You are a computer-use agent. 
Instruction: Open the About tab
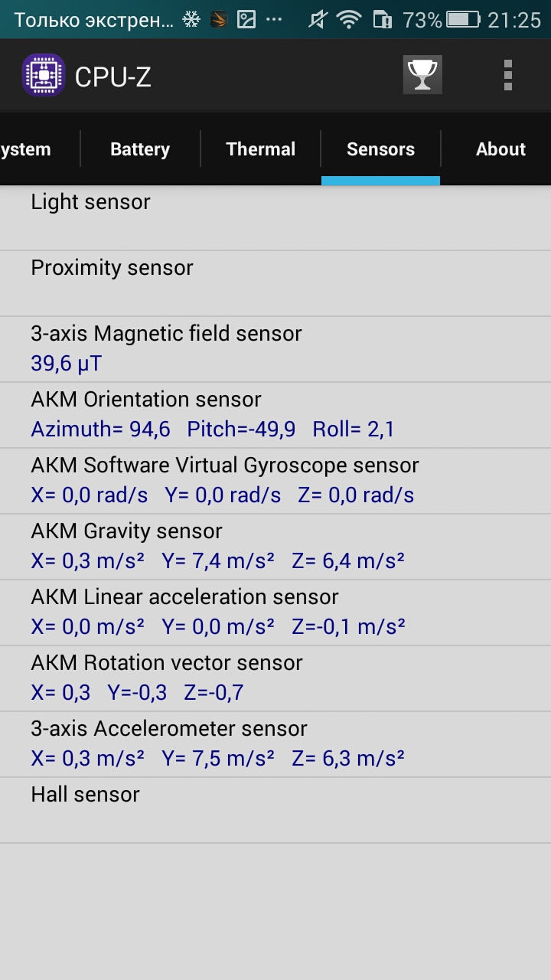[500, 149]
